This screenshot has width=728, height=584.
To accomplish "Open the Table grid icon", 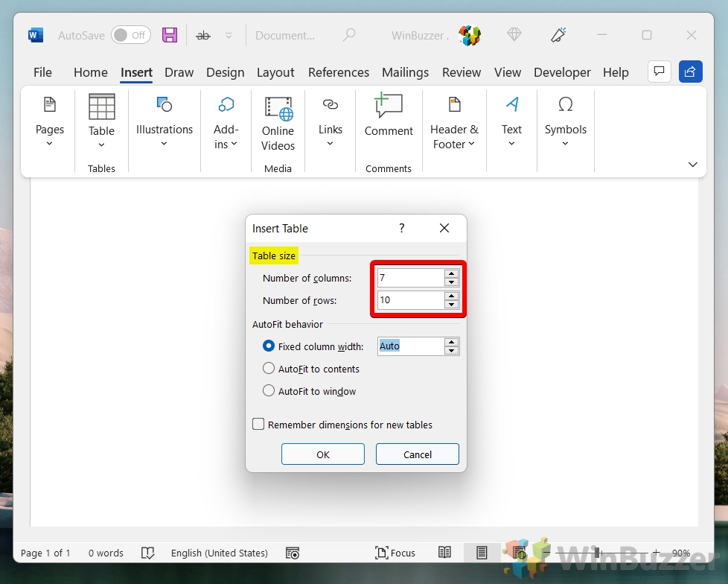I will pyautogui.click(x=102, y=107).
